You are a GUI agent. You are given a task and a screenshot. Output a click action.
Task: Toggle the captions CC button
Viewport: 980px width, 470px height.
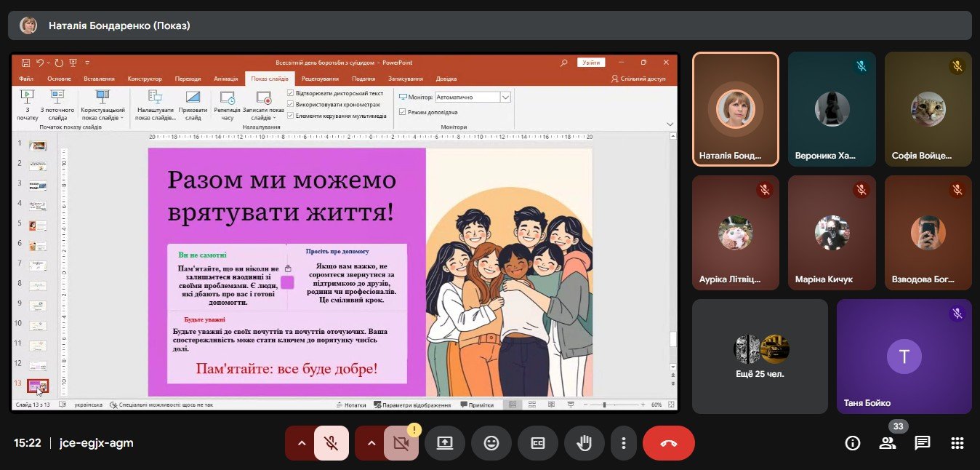(538, 443)
